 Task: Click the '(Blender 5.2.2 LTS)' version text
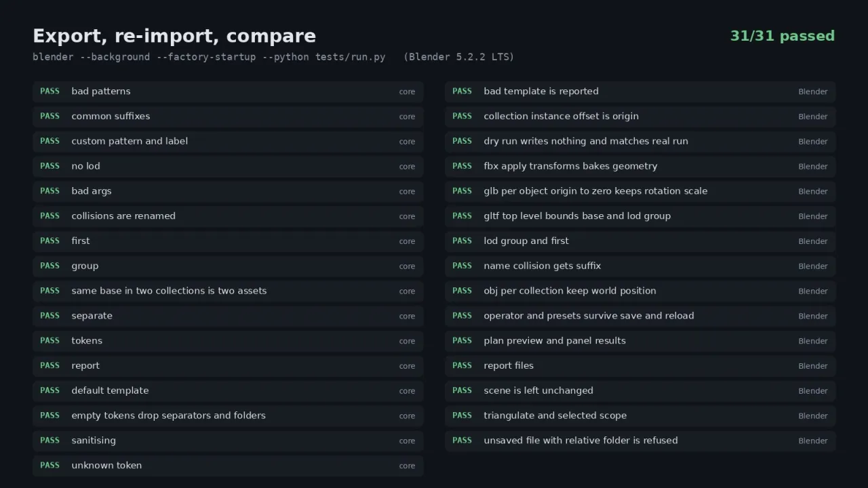[459, 57]
